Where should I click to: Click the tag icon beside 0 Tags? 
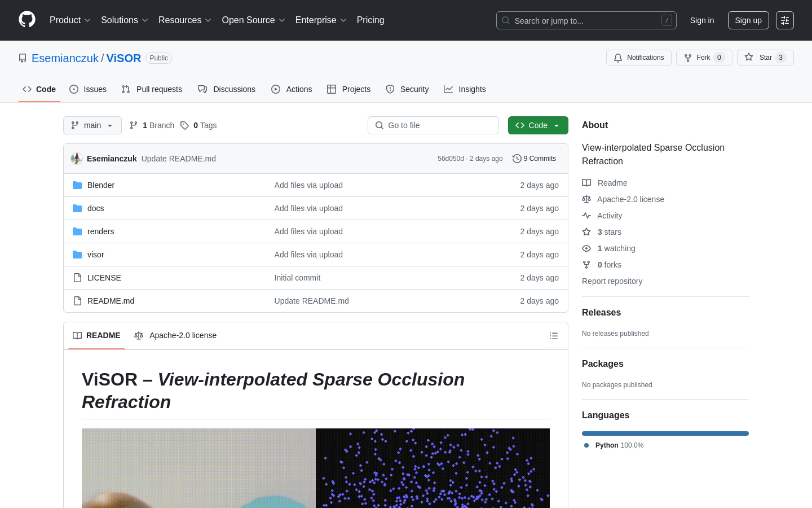[x=184, y=125]
